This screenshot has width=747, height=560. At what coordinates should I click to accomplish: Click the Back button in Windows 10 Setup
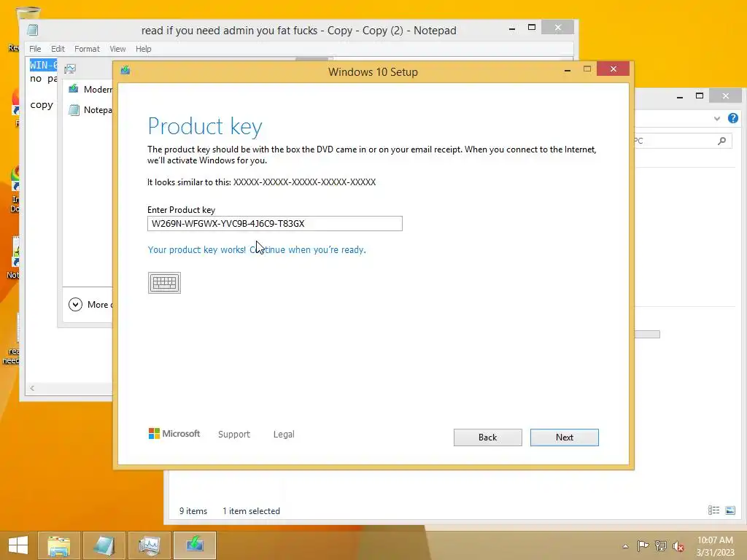tap(487, 437)
